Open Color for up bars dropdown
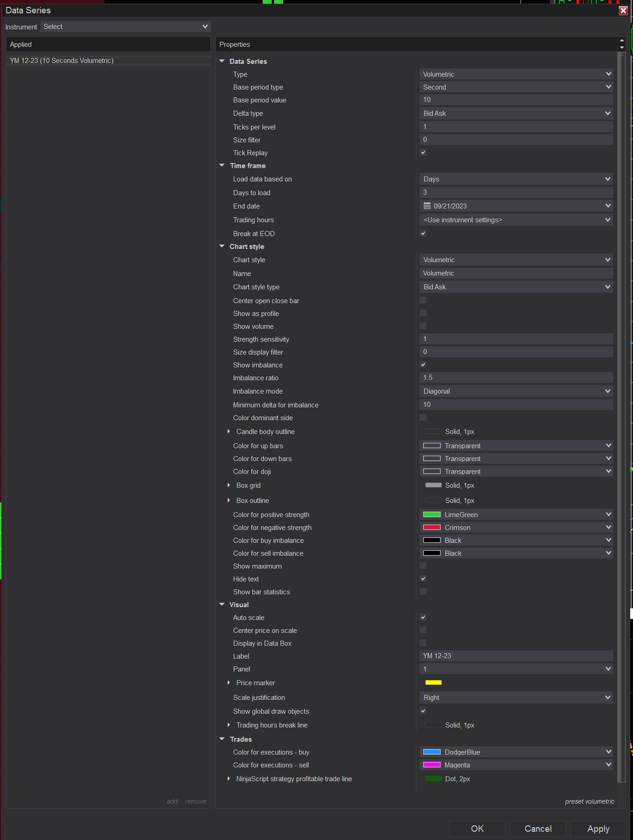This screenshot has width=633, height=840. (x=516, y=445)
